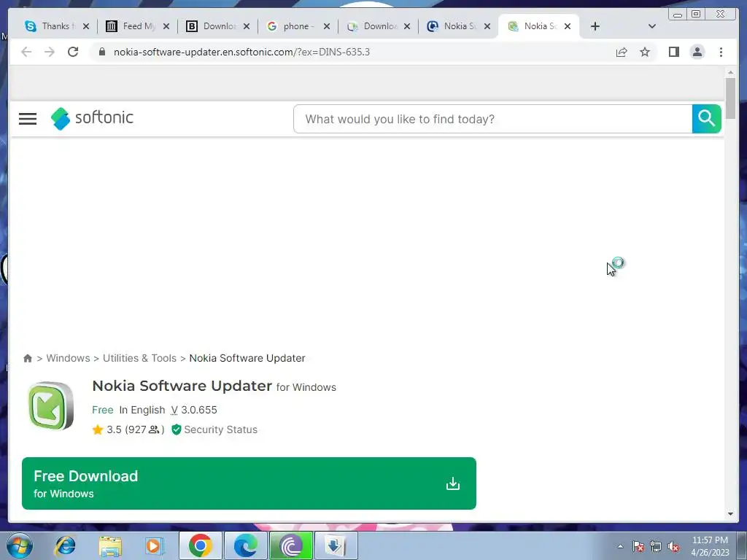Click the 'Free' license label
The width and height of the screenshot is (747, 560).
[102, 410]
